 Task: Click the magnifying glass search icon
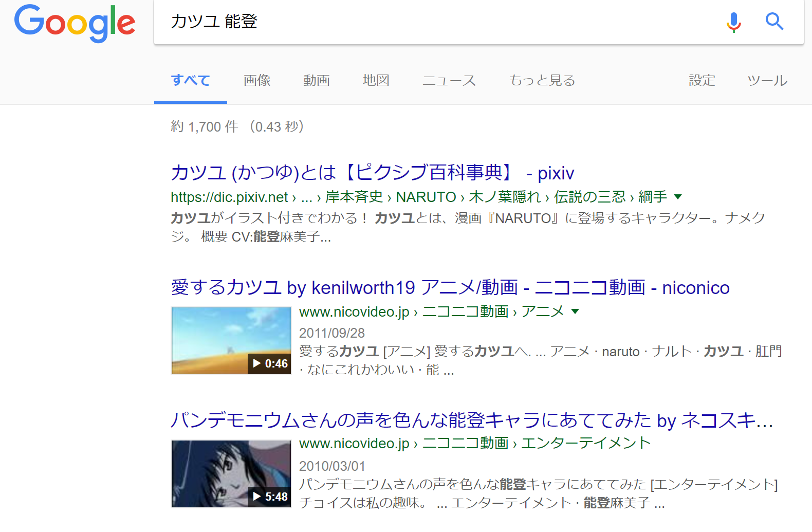point(774,22)
